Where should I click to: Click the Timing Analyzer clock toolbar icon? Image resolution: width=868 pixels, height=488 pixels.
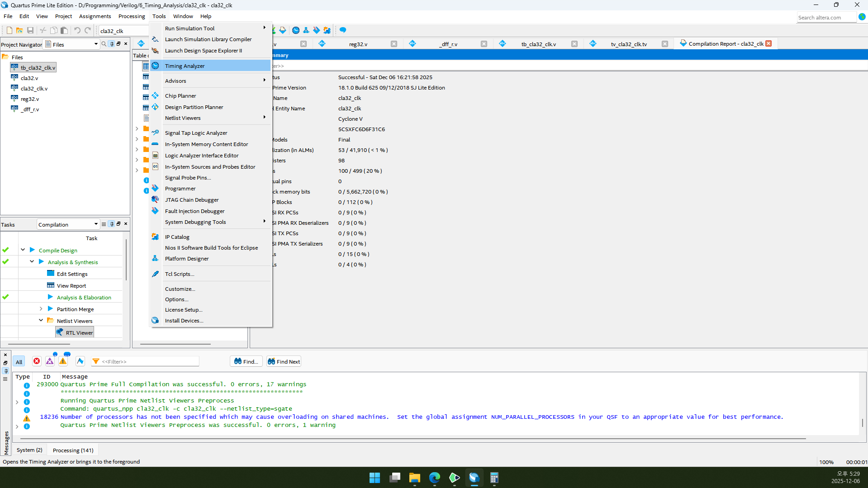tap(296, 30)
